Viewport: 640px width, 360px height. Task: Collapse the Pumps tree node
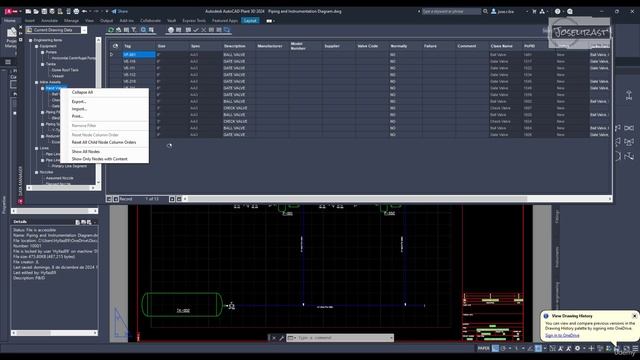42,52
